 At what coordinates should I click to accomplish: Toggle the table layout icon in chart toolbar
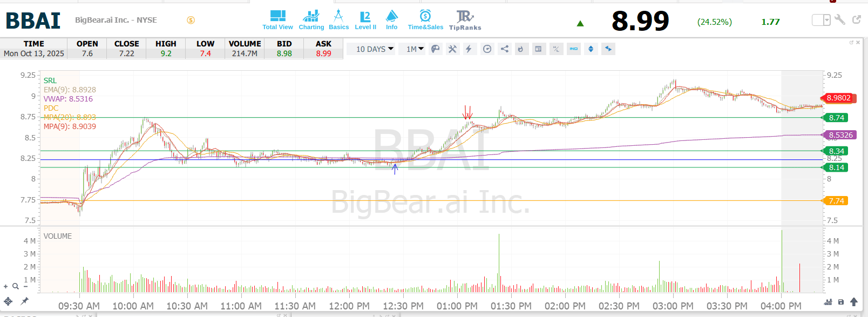tap(538, 49)
